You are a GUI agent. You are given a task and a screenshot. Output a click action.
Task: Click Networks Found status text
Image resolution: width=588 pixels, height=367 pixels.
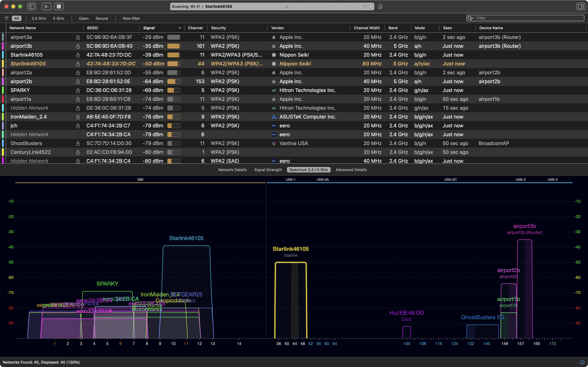[x=41, y=362]
